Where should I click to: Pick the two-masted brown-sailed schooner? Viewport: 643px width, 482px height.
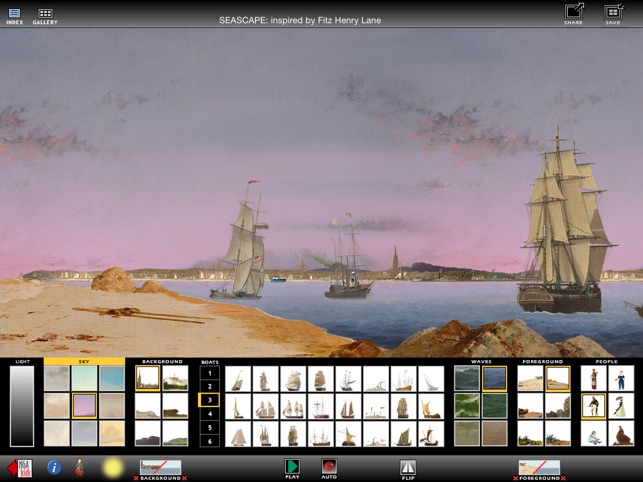[x=348, y=406]
